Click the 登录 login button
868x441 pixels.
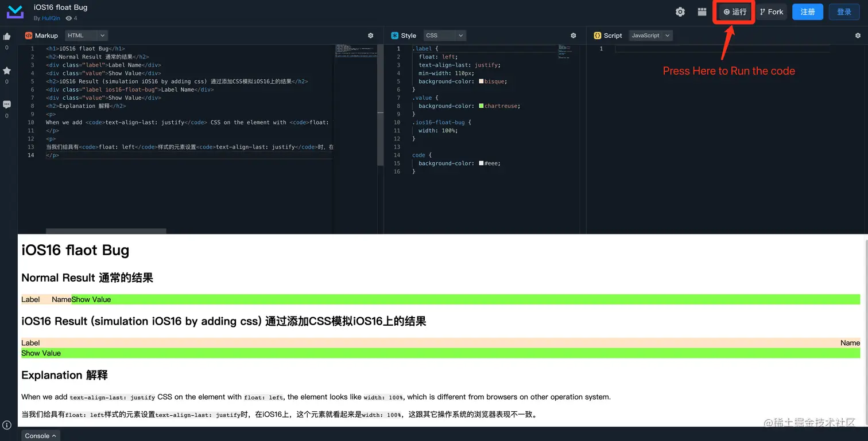click(x=844, y=12)
